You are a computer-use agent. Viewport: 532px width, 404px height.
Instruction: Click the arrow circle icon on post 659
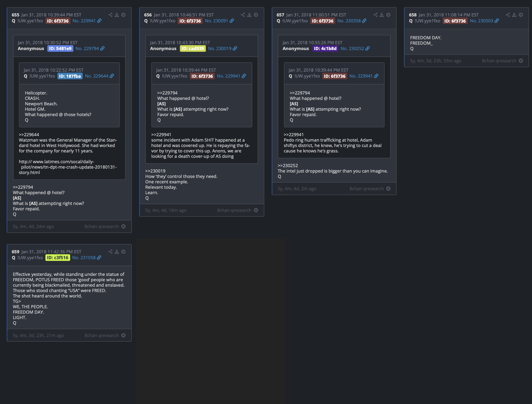pyautogui.click(x=123, y=252)
